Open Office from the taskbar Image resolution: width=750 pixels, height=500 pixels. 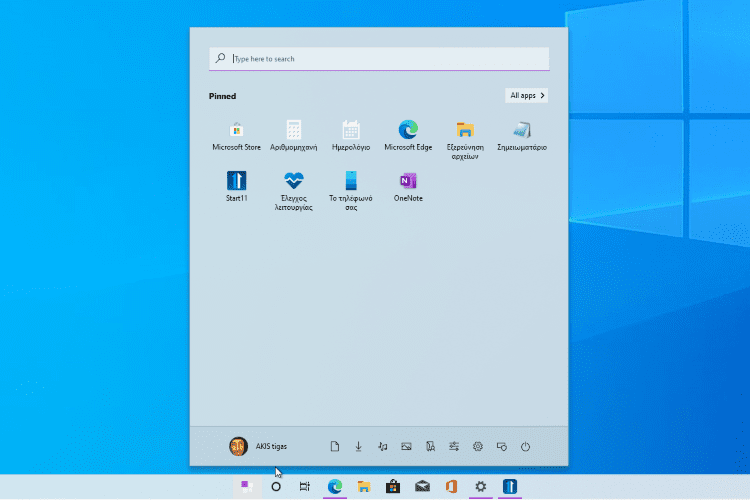click(x=452, y=487)
